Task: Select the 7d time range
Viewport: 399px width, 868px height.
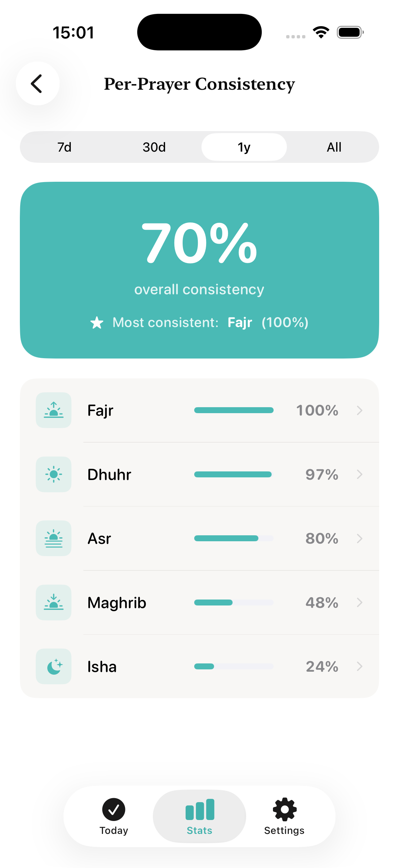Action: click(x=64, y=147)
